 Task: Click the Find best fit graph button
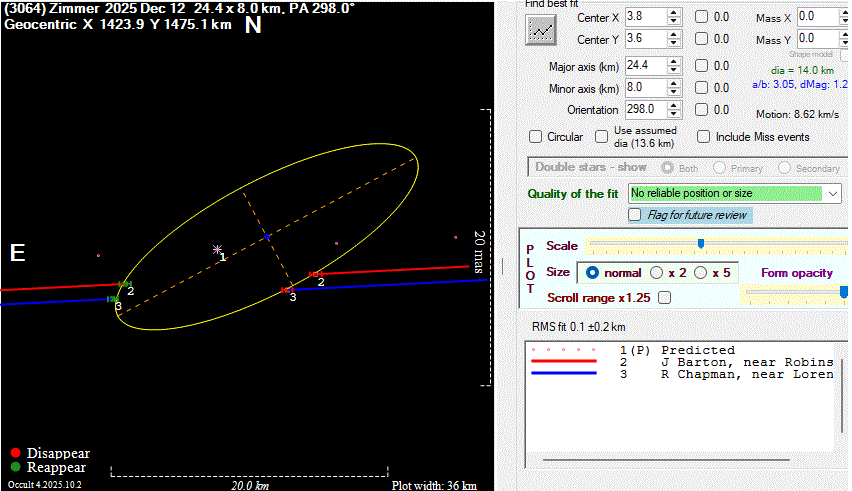(541, 30)
